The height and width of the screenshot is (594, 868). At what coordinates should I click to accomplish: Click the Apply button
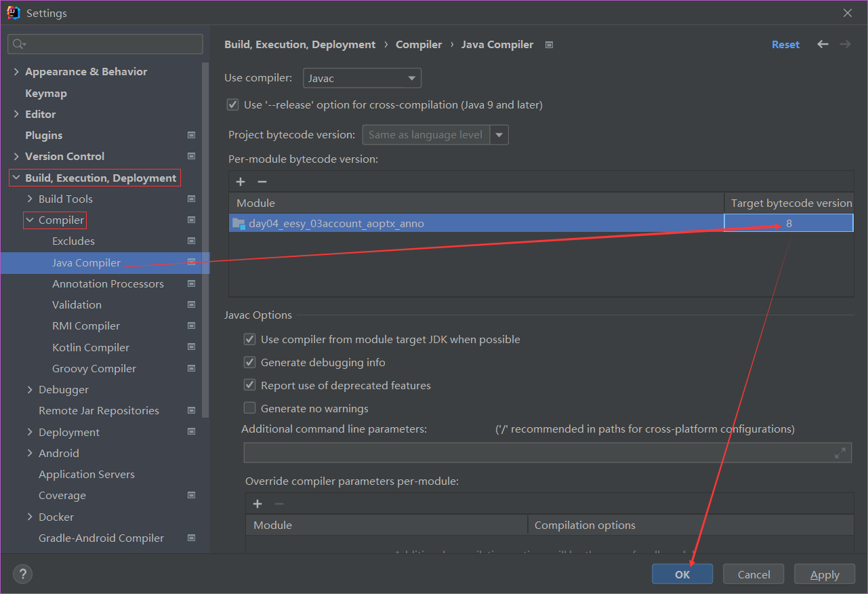coord(824,574)
